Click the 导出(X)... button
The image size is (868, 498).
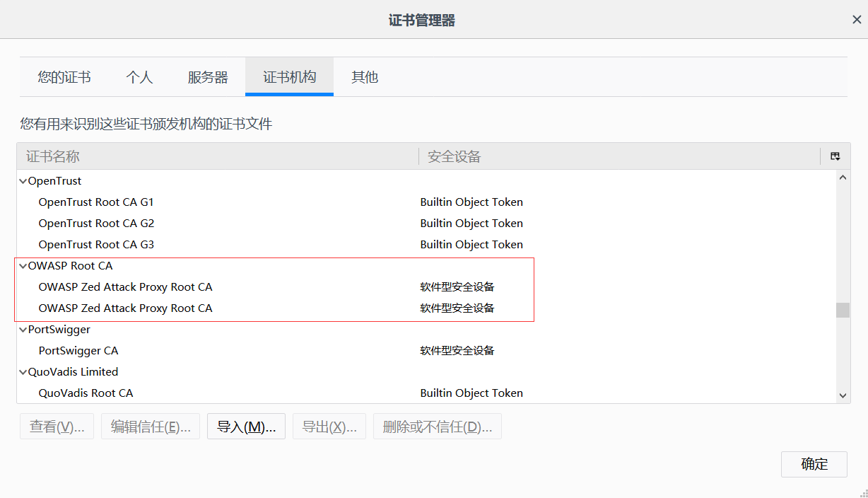[x=329, y=427]
